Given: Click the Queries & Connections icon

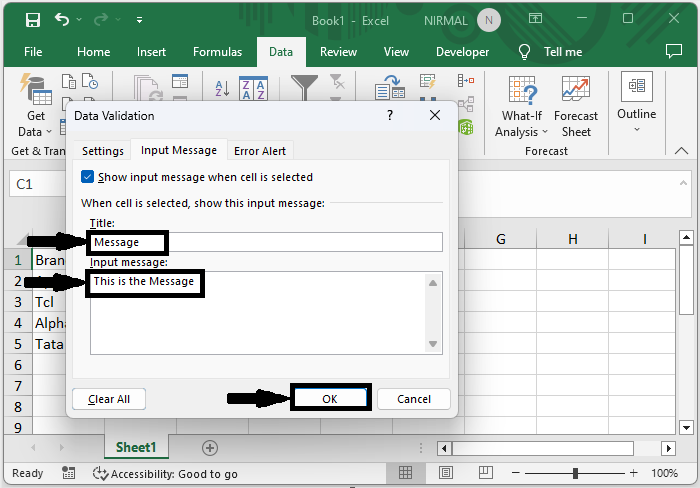Looking at the screenshot, I should [x=180, y=81].
